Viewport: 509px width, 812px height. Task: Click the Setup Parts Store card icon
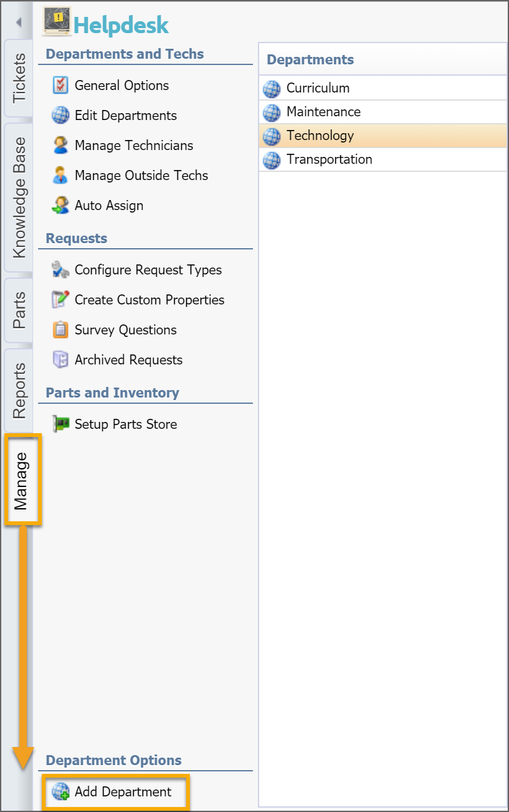[60, 424]
